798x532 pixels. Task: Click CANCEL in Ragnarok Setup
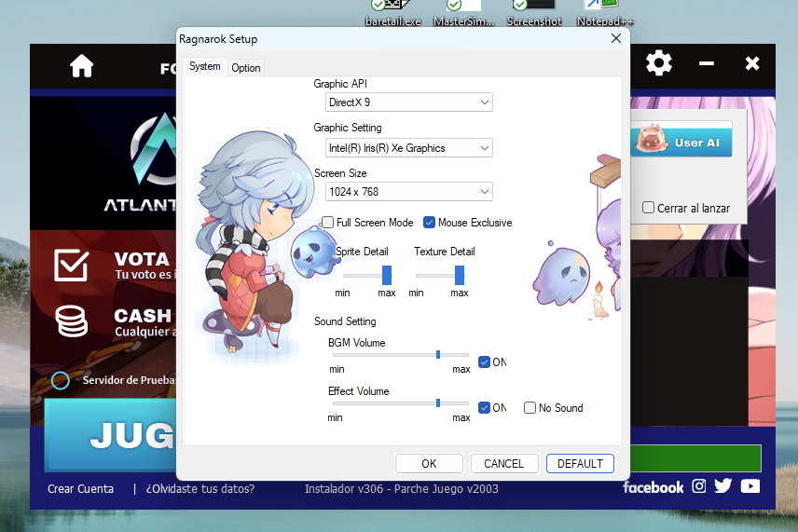(x=503, y=463)
